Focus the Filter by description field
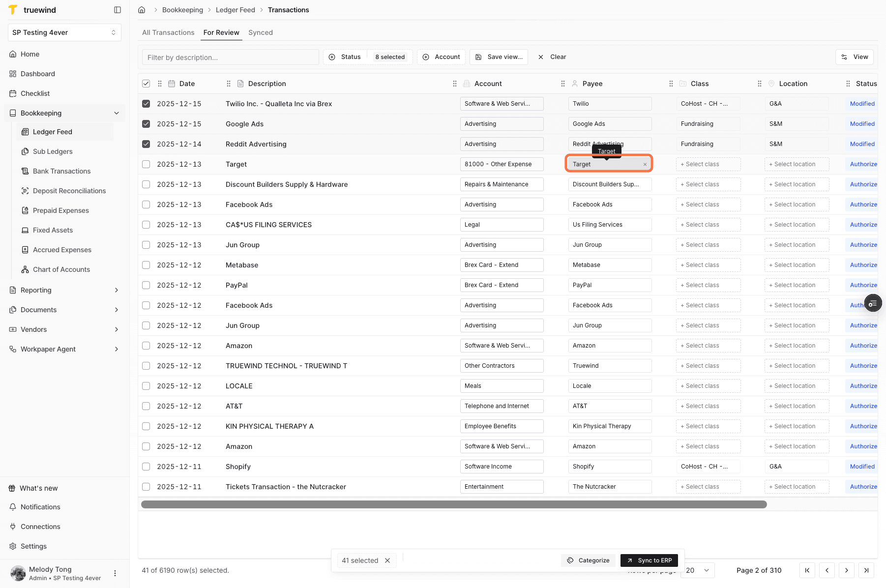886x588 pixels. (x=231, y=57)
